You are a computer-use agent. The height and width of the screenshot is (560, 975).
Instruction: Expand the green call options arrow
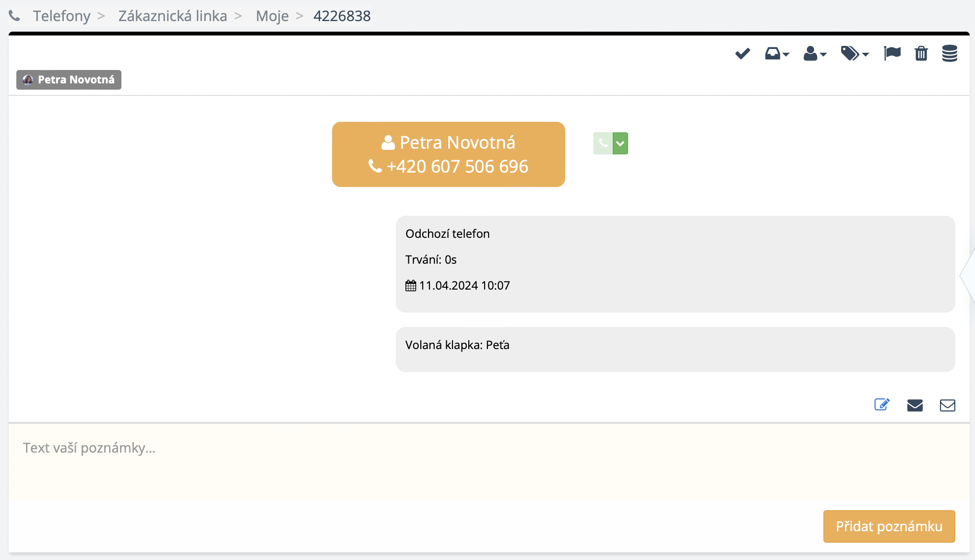(620, 143)
